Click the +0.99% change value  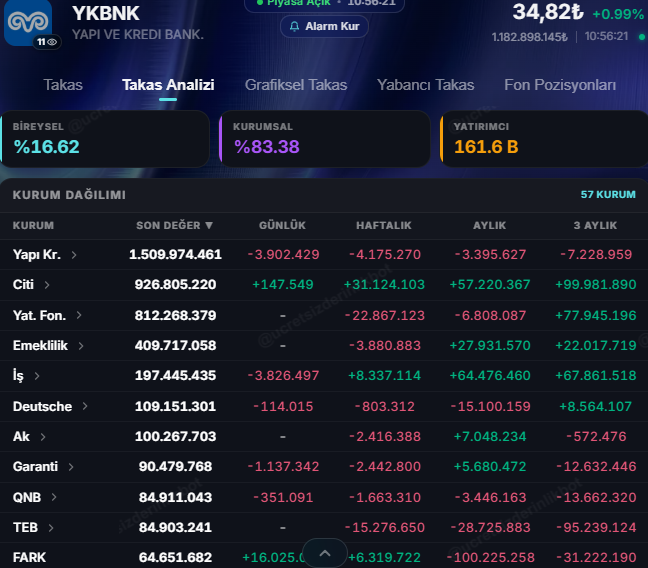tap(618, 14)
